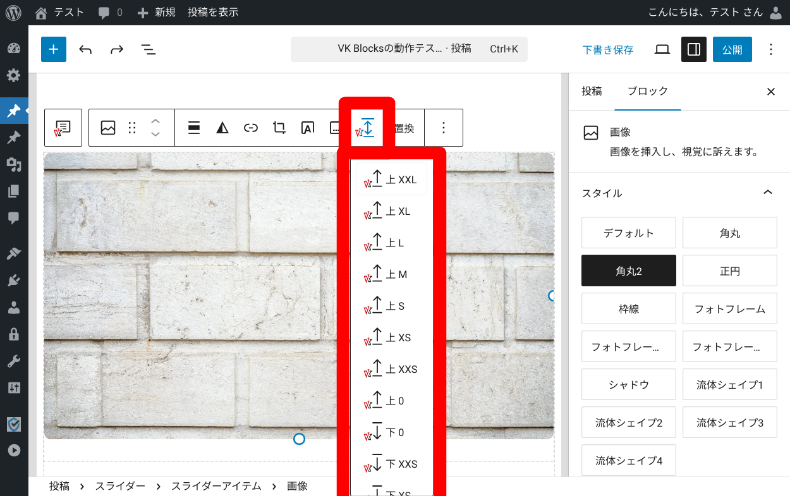Toggle the block inserter plus button
Viewport: 790px width, 496px height.
53,49
